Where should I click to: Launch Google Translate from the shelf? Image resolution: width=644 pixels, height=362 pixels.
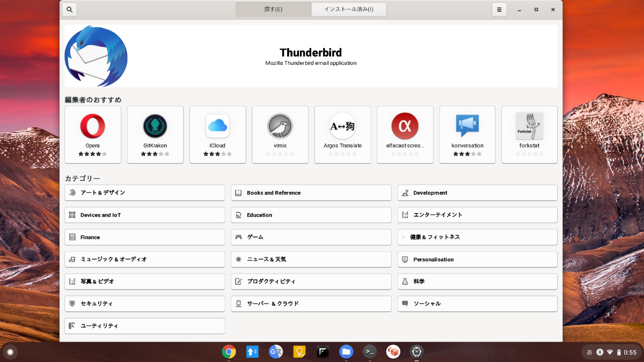pos(276,352)
